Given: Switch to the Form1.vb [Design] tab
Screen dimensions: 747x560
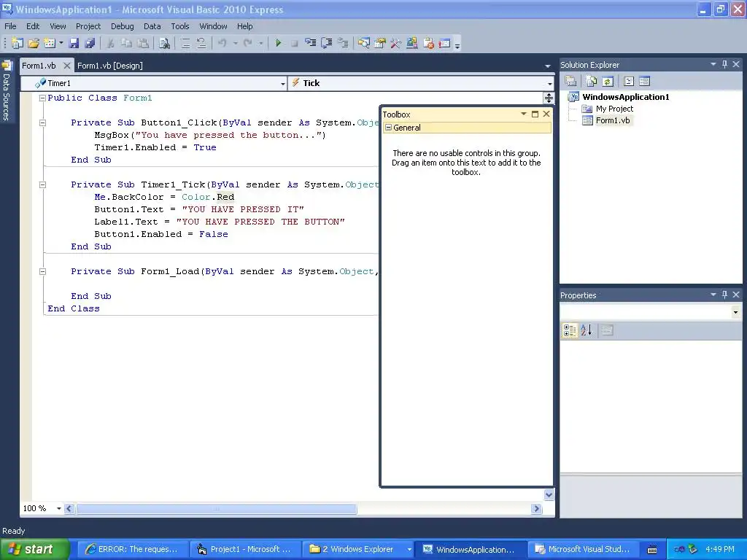Looking at the screenshot, I should [110, 66].
